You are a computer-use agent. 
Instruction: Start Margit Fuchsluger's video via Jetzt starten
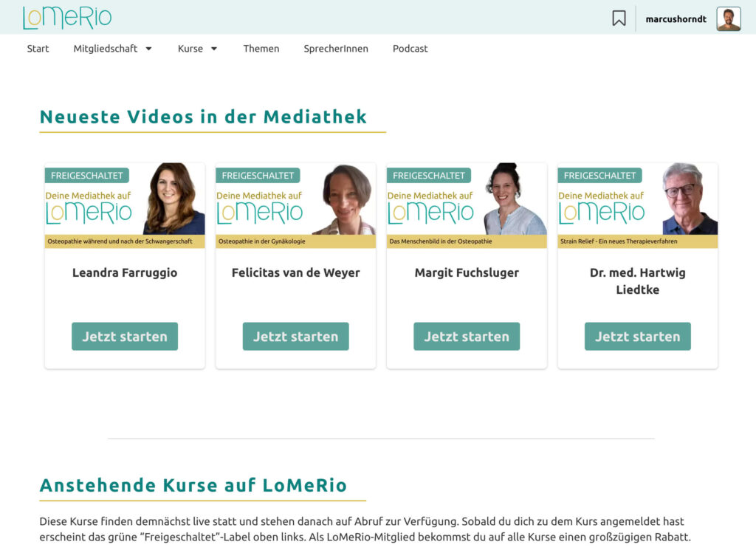(x=467, y=337)
